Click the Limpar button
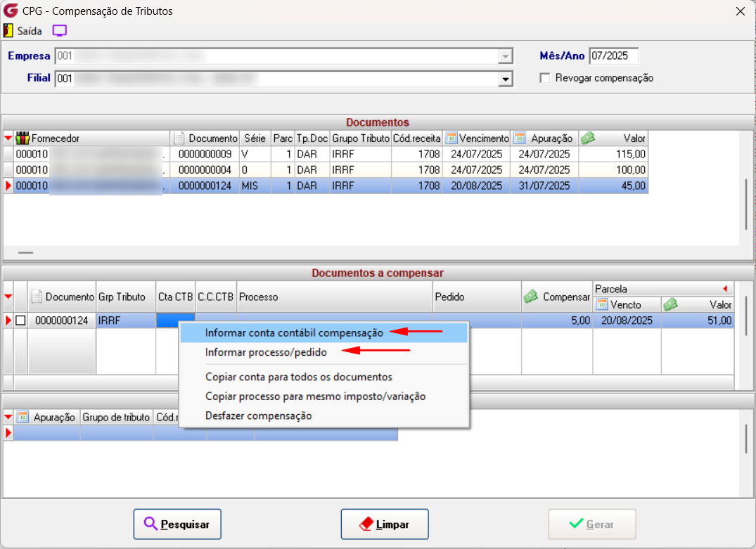This screenshot has width=756, height=549. coord(385,524)
